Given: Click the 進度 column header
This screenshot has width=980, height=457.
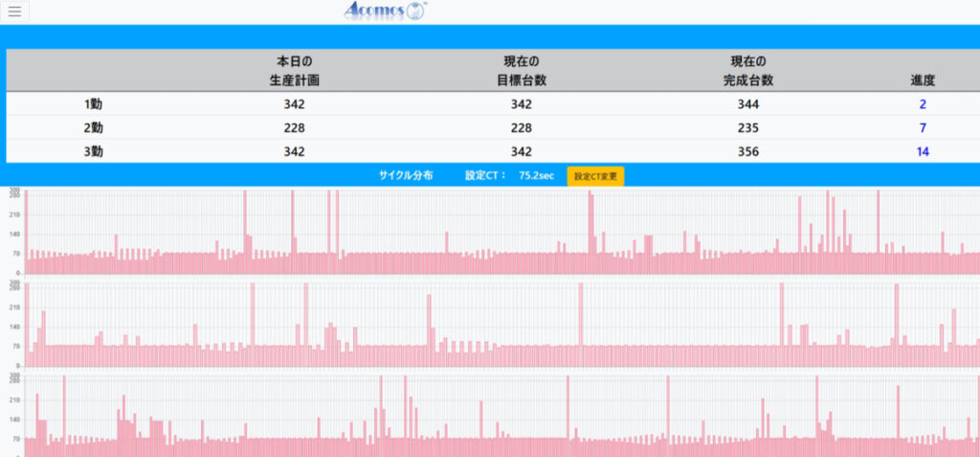Looking at the screenshot, I should (x=923, y=80).
